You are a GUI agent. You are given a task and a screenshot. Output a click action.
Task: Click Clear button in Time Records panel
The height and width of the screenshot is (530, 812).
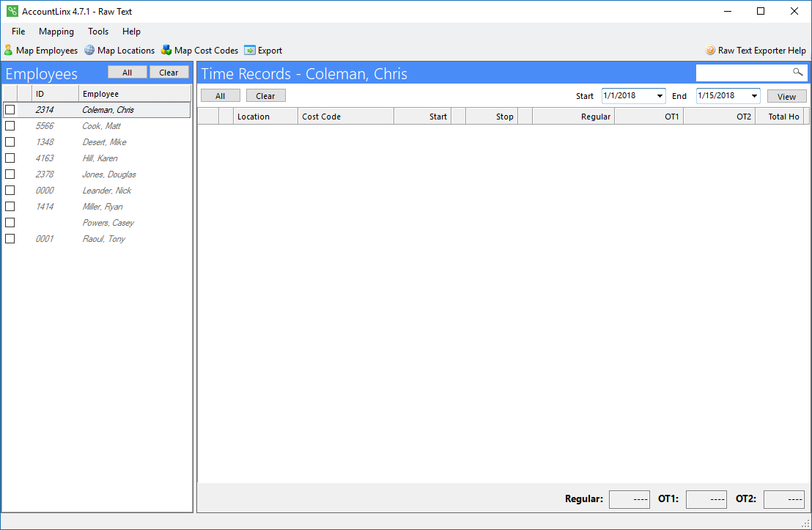click(266, 96)
